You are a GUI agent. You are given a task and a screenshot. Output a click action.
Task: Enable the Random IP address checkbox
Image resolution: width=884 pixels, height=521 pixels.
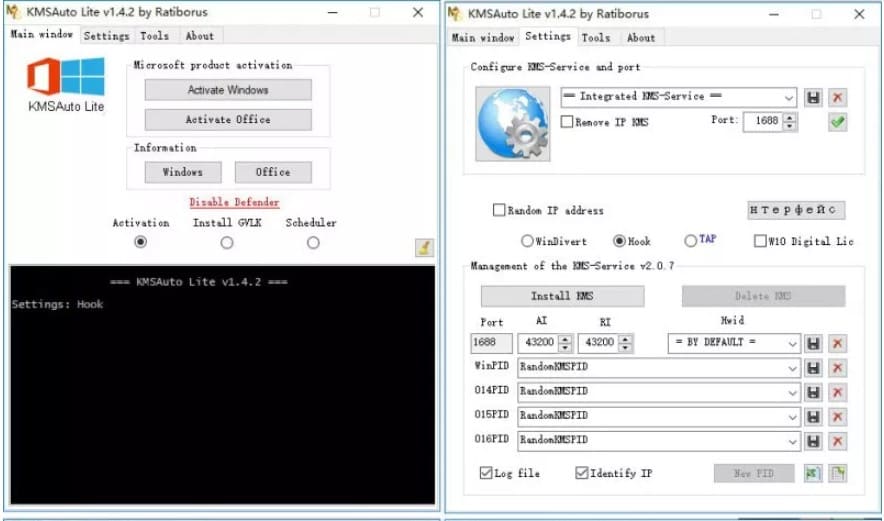(498, 210)
